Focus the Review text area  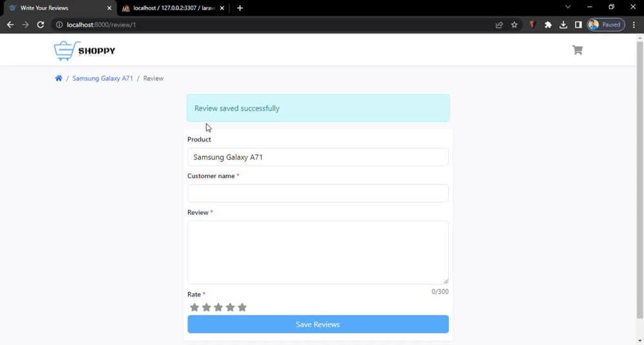(318, 253)
